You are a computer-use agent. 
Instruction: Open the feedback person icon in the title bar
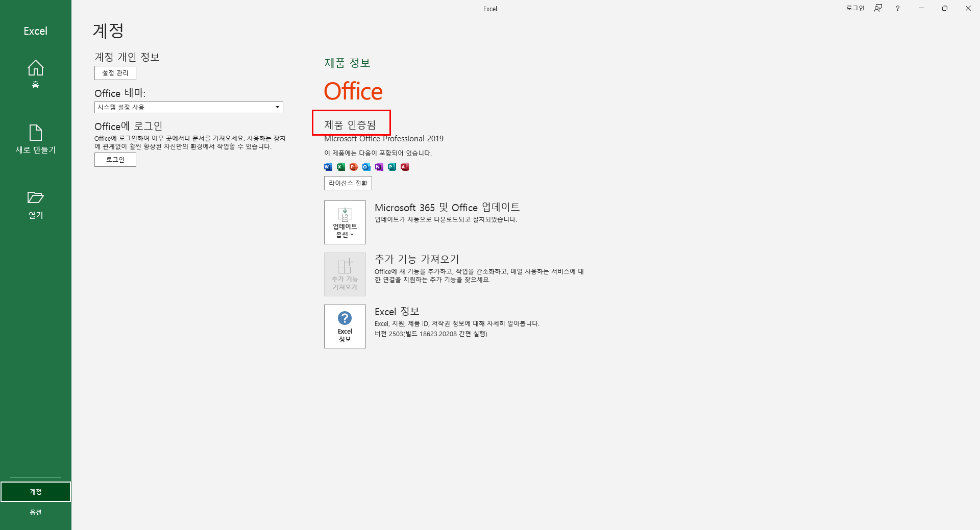pyautogui.click(x=878, y=8)
